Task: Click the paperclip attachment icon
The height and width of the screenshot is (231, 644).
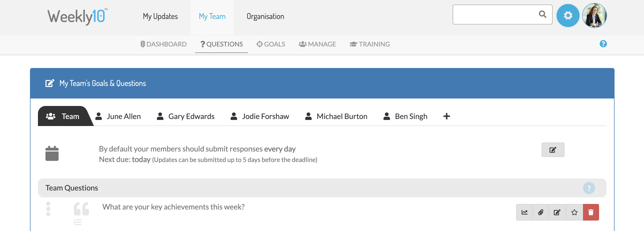Action: 541,212
